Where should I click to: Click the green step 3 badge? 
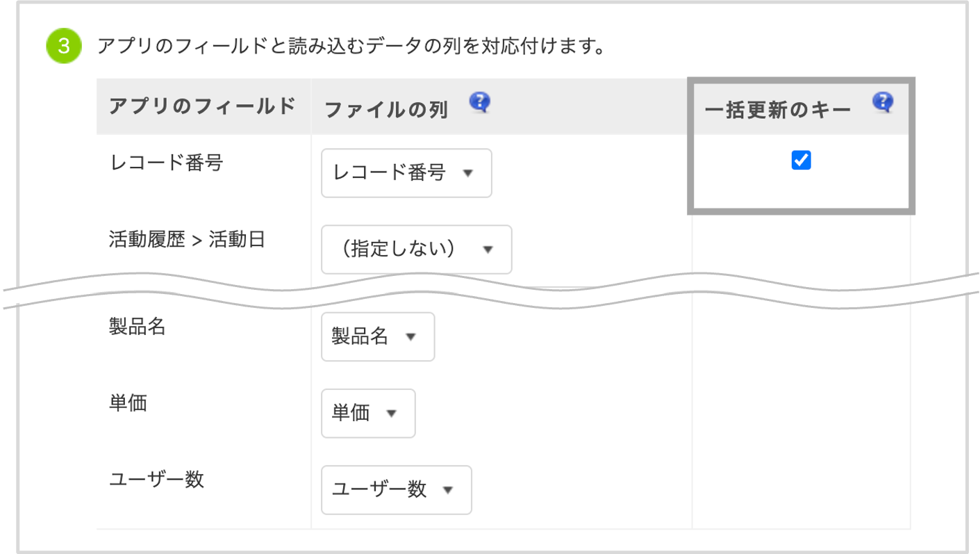pos(63,47)
